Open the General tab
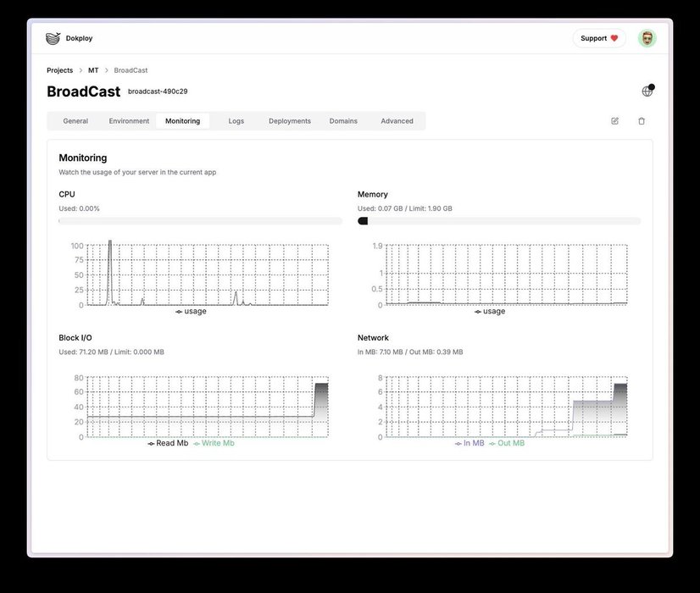This screenshot has height=593, width=700. 75,121
